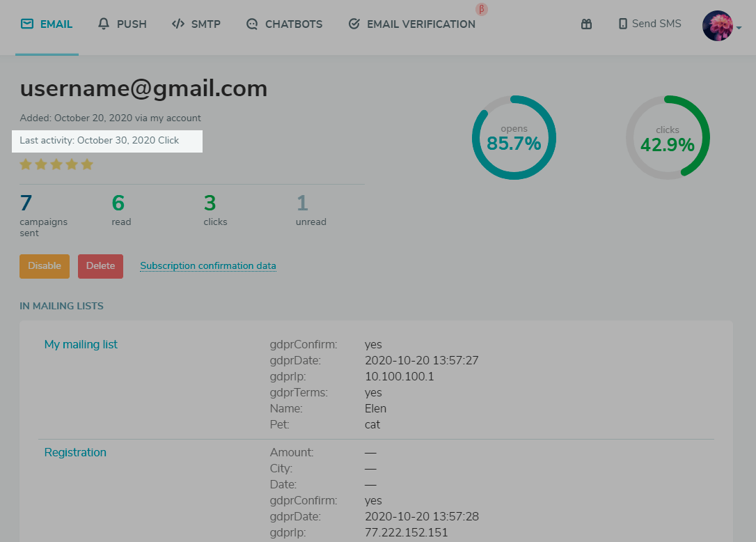Click the 3 clicks statistic
Viewport: 756px width, 542px height.
tap(215, 210)
